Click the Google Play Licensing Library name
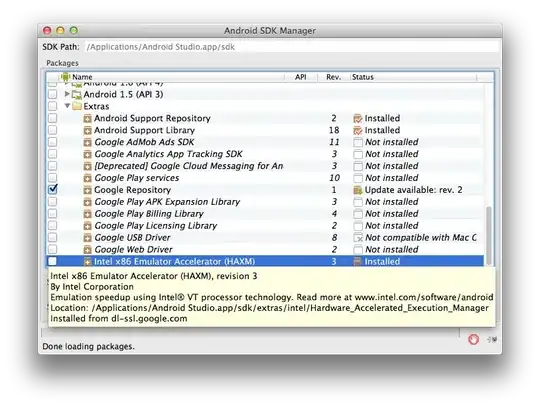The width and height of the screenshot is (540, 407). 156,226
